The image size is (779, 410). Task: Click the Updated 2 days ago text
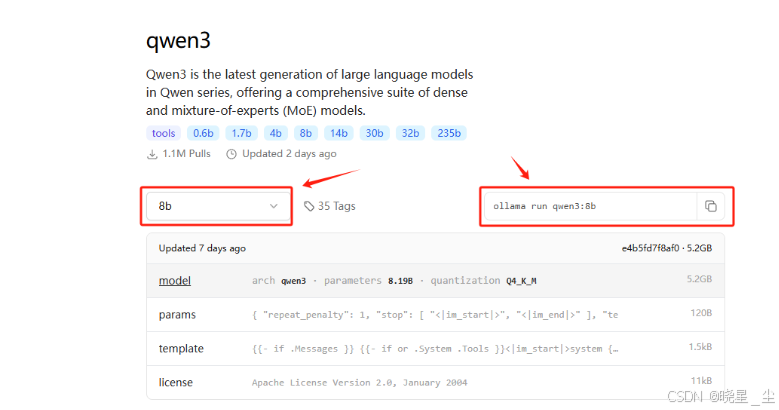point(289,154)
